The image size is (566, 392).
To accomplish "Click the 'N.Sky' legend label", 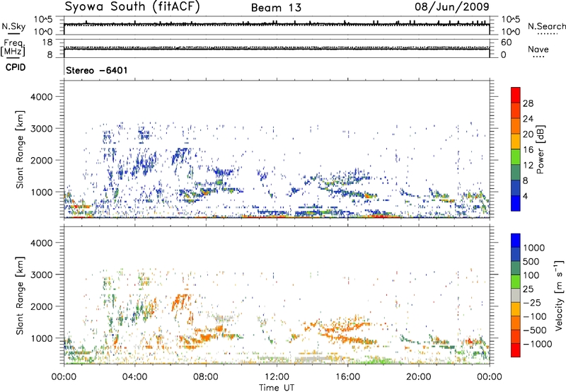I will 13,26.
